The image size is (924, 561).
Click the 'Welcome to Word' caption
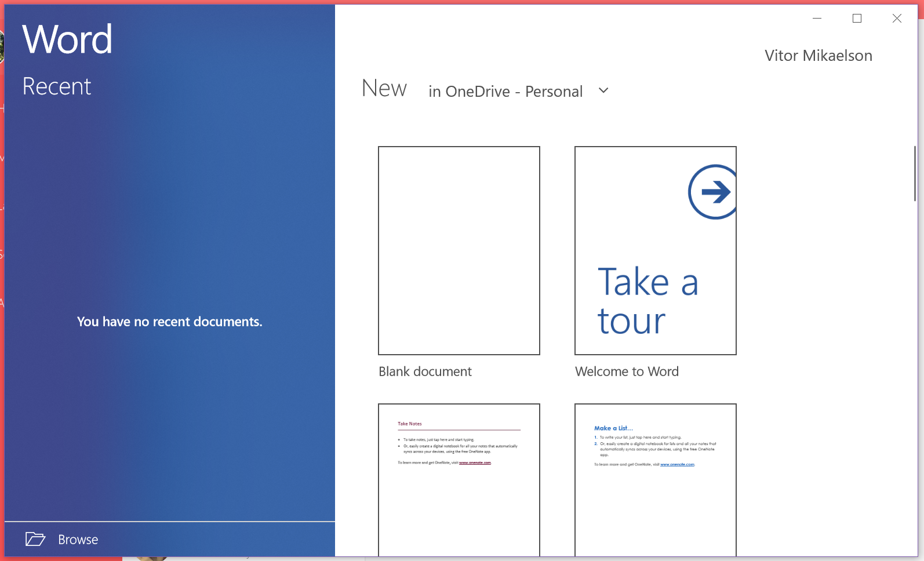(627, 371)
